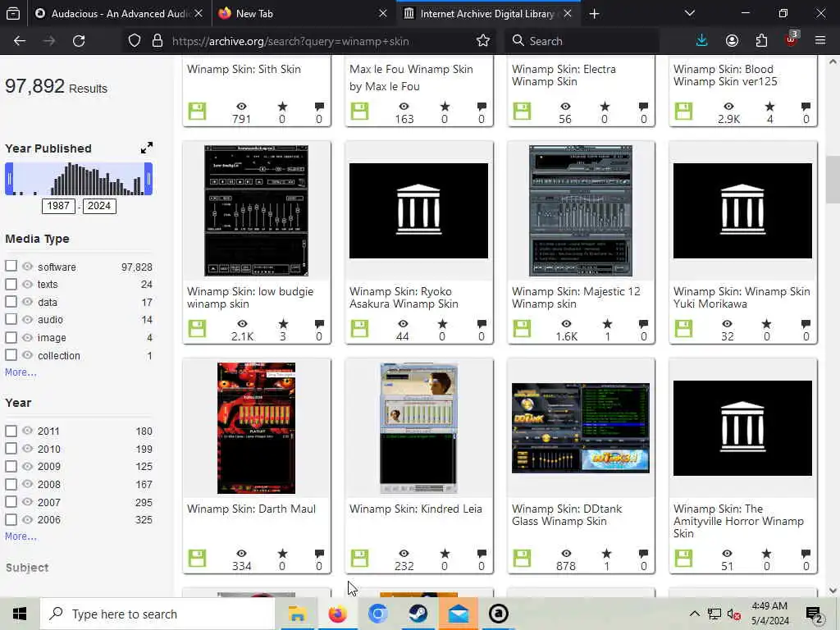Reload the current page

coord(79,41)
